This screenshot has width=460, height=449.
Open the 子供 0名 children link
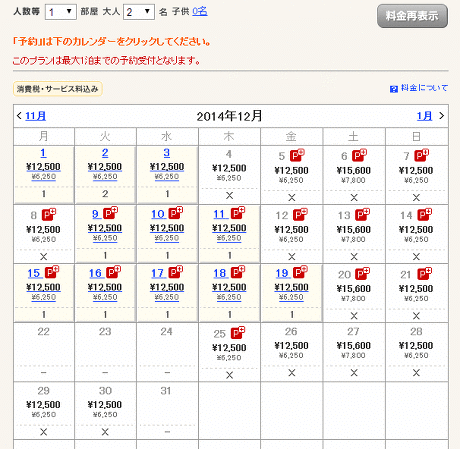(x=200, y=12)
